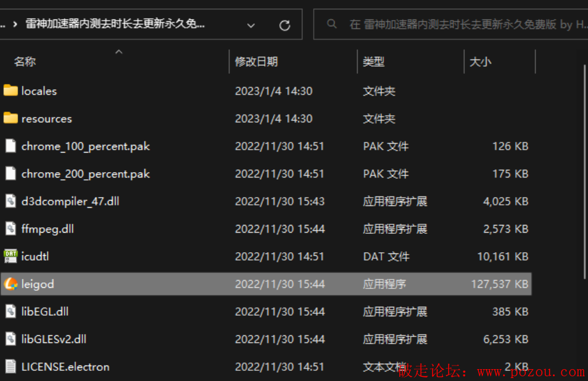Viewport: 588px width, 381px height.
Task: Sort files by 修改日期 column
Action: (x=256, y=62)
